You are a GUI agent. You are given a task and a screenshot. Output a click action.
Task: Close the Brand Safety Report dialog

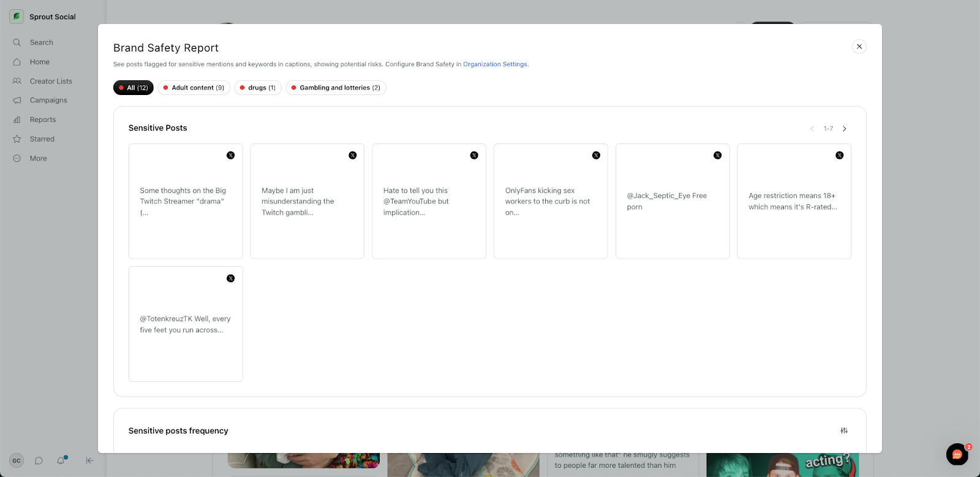click(859, 47)
